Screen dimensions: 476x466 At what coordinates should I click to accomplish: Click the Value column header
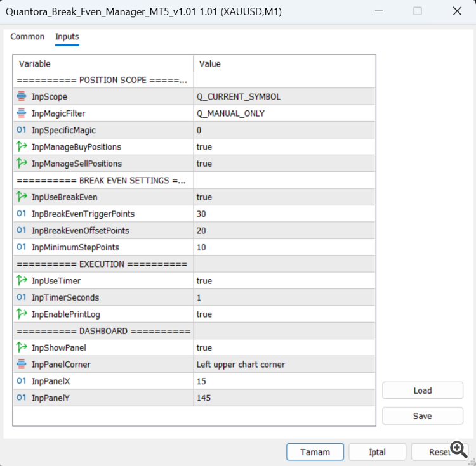[284, 63]
